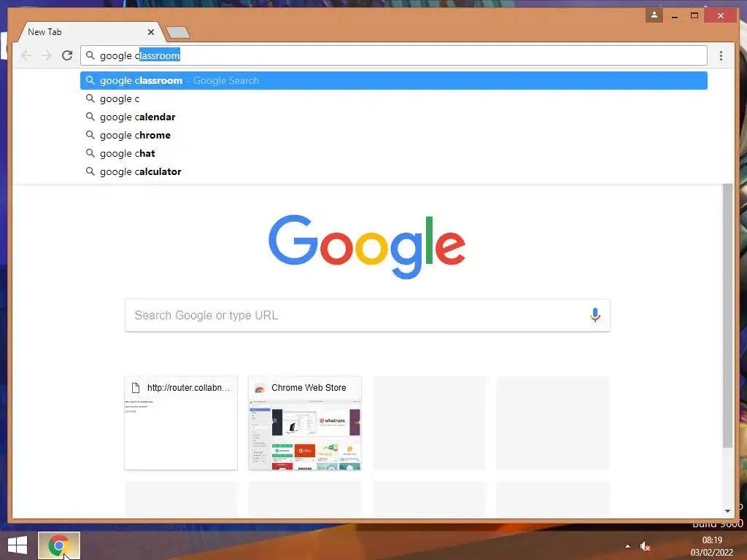Minimize the Chrome window
Screen dimensions: 747x560
[675, 16]
